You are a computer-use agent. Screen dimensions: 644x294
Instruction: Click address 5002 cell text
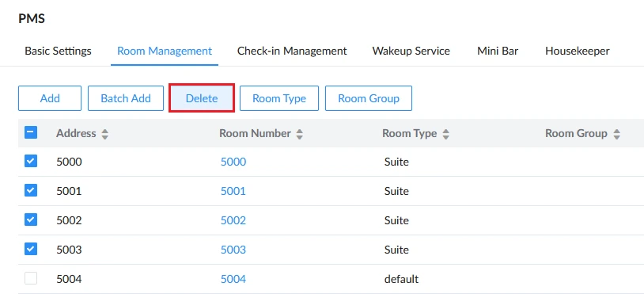pyautogui.click(x=69, y=220)
